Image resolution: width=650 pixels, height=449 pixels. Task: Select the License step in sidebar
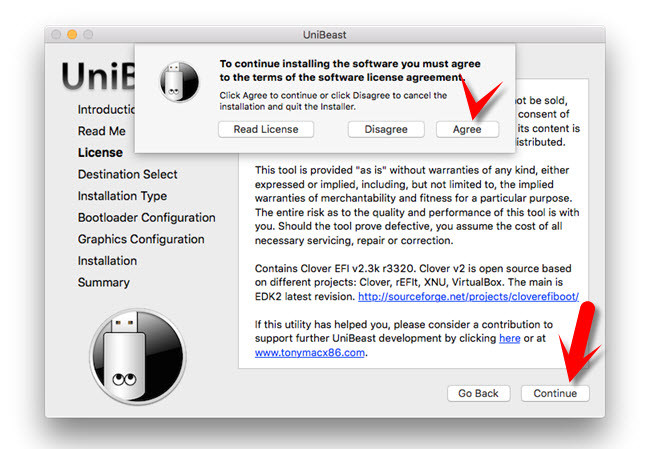coord(100,153)
